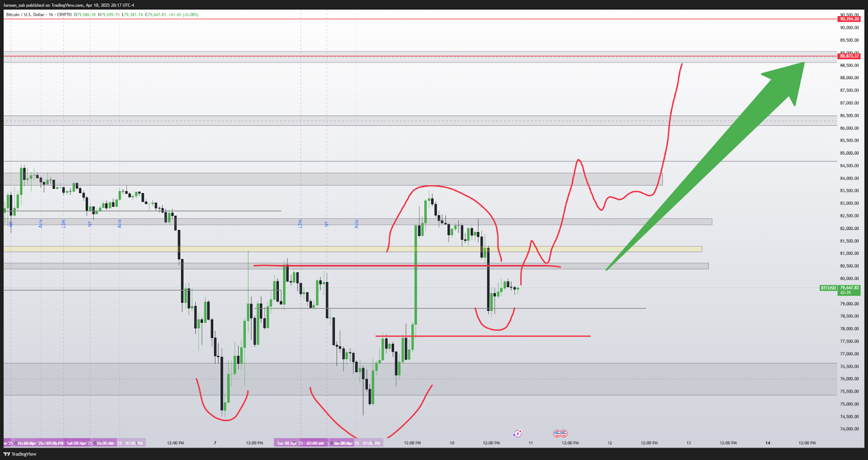Click the Sat 05 Apr '25 date label
Viewport: 868px width, 460px height.
pos(79,443)
